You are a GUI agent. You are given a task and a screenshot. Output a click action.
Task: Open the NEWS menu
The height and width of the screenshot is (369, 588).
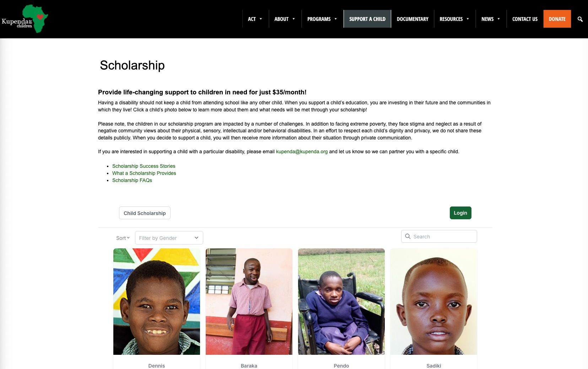(491, 19)
